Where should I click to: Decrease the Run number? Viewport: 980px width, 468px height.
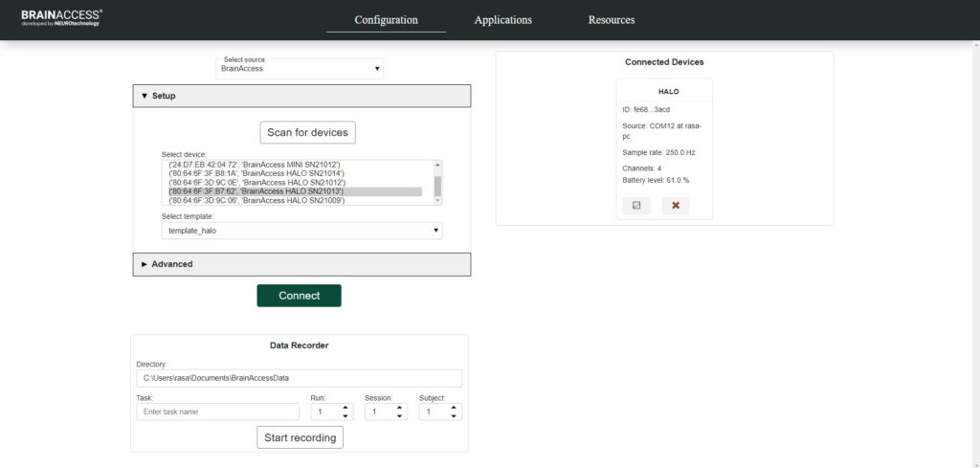tap(345, 416)
